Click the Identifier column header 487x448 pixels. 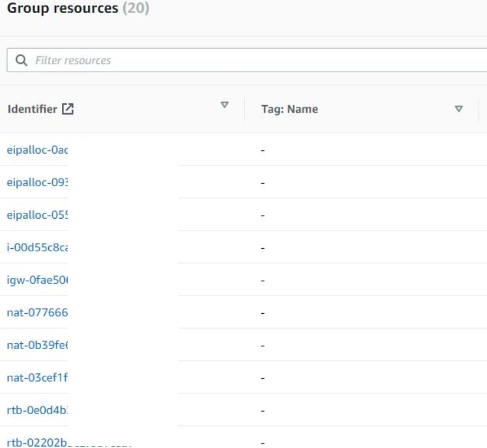pos(33,109)
